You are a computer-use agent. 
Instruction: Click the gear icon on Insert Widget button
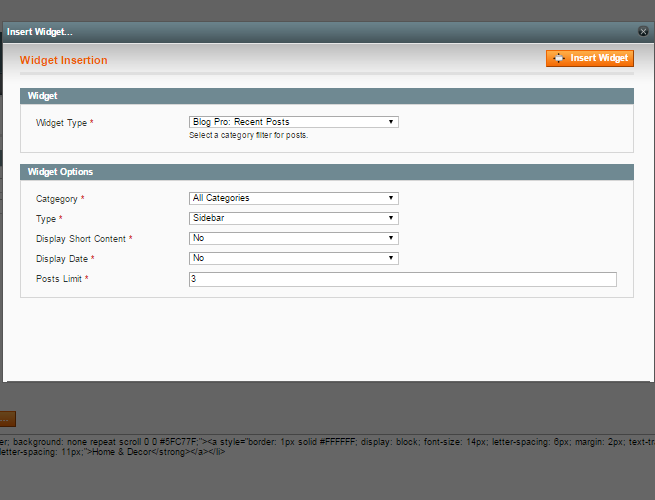[558, 59]
